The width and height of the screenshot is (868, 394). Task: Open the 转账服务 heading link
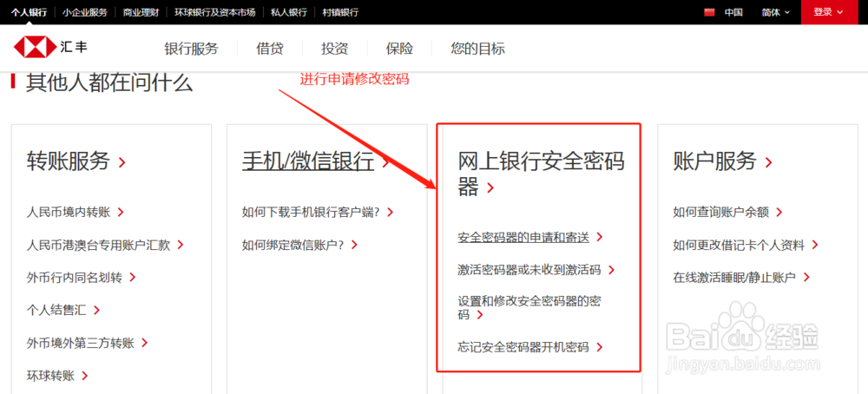69,161
